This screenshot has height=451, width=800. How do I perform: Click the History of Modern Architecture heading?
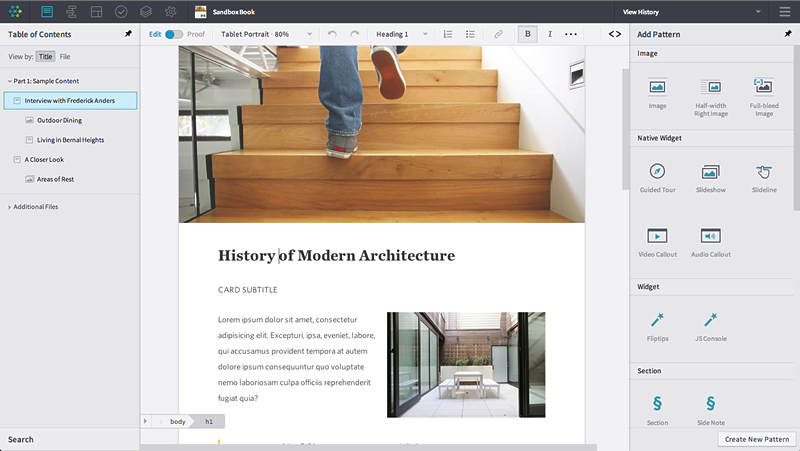(x=336, y=255)
